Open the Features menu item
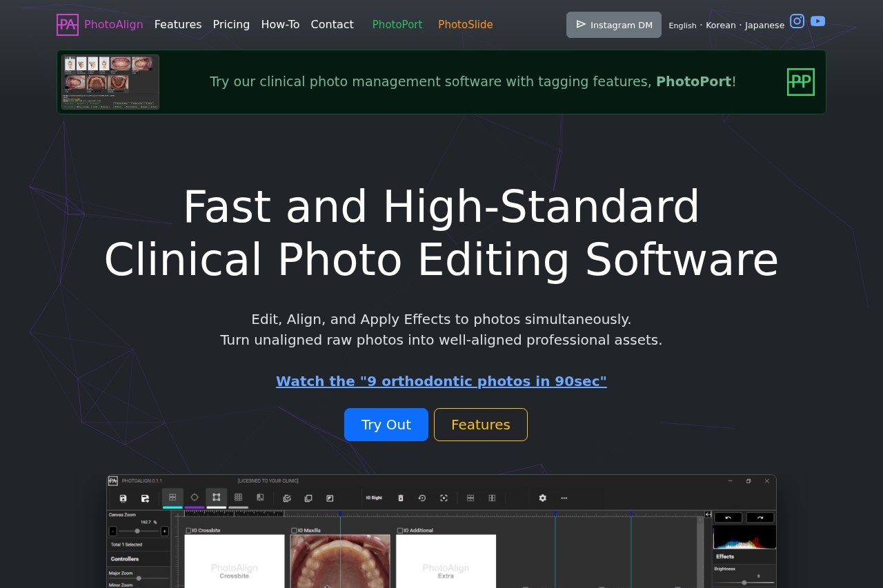The height and width of the screenshot is (588, 883). pyautogui.click(x=177, y=24)
